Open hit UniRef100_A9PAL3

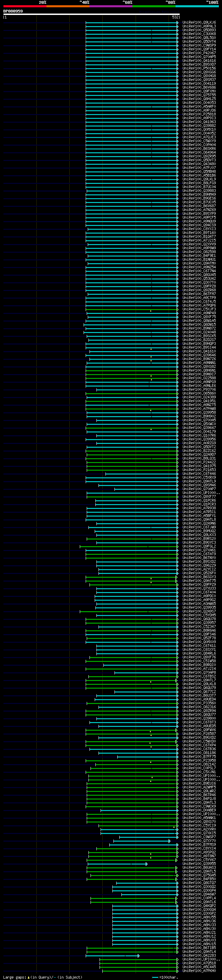[199, 26]
